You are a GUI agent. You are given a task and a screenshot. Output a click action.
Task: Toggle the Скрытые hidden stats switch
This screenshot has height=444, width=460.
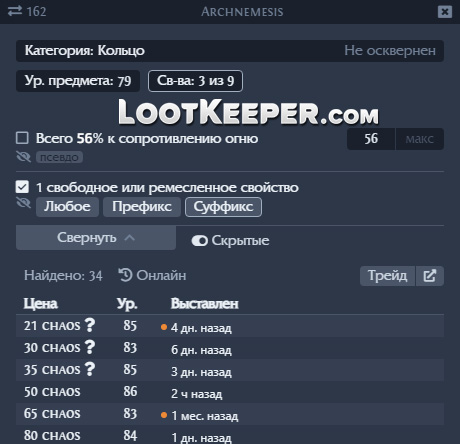(200, 241)
